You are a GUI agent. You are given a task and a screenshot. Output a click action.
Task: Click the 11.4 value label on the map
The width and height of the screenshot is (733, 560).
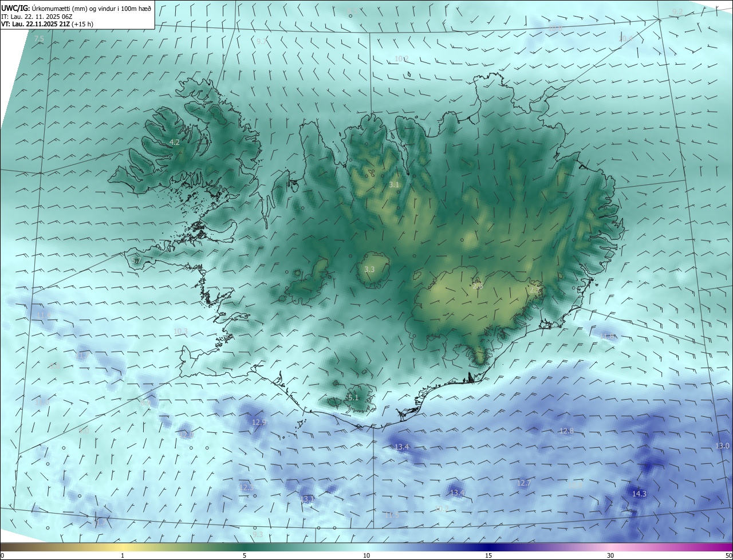coord(43,315)
